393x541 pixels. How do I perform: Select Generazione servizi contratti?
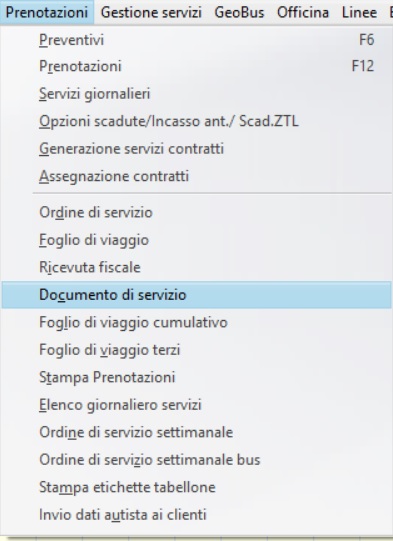196,149
